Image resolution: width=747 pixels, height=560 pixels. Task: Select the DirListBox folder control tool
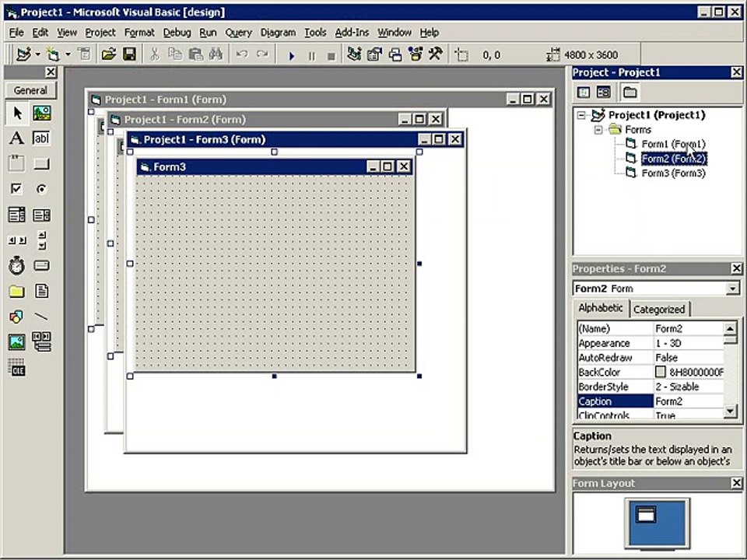point(16,291)
